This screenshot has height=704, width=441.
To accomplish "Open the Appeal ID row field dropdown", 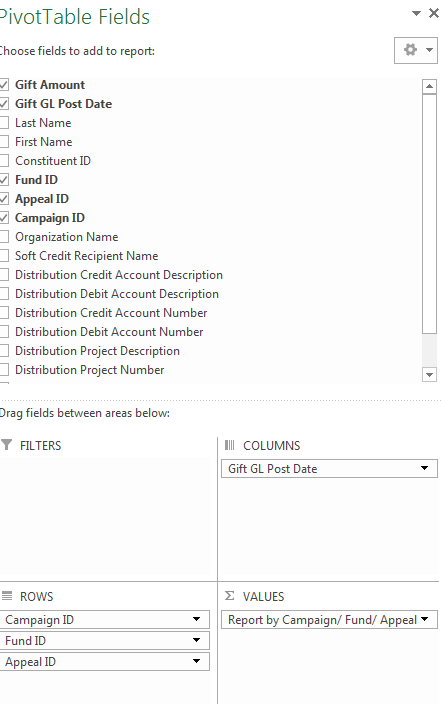I will (x=196, y=661).
